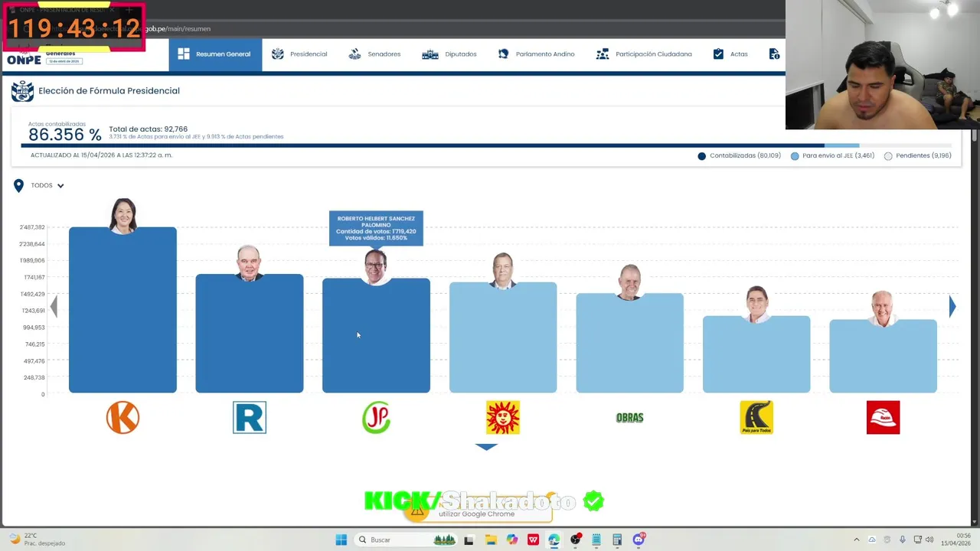Expand details with blue down triangle
This screenshot has width=980, height=551.
click(486, 447)
